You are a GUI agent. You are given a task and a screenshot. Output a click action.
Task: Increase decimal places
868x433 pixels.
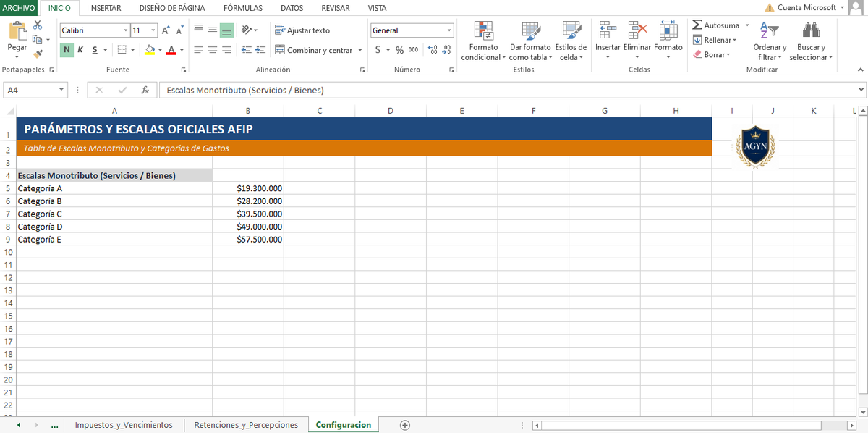433,50
